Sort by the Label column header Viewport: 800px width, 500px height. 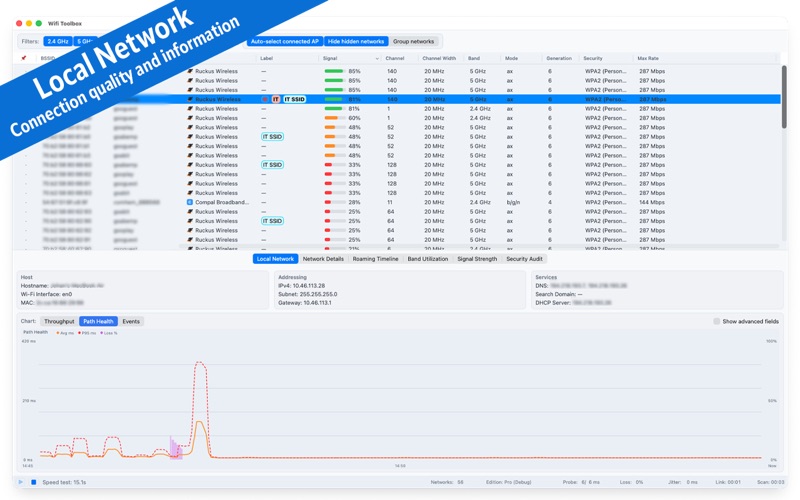(266, 59)
